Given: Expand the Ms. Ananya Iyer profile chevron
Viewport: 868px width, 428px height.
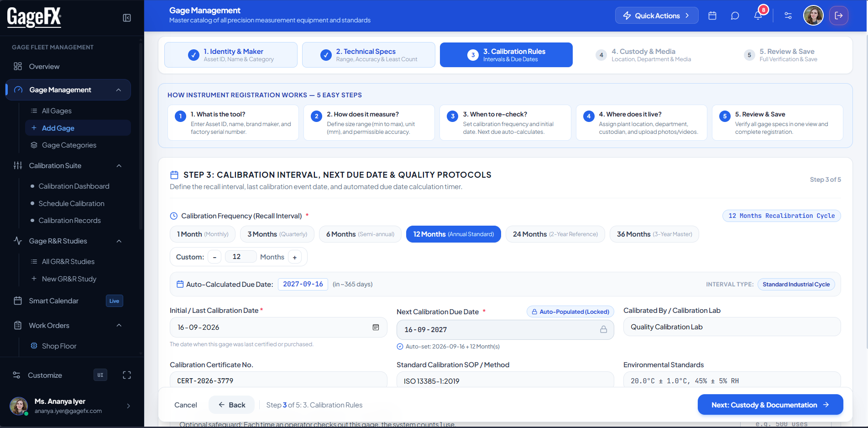Looking at the screenshot, I should click(128, 406).
